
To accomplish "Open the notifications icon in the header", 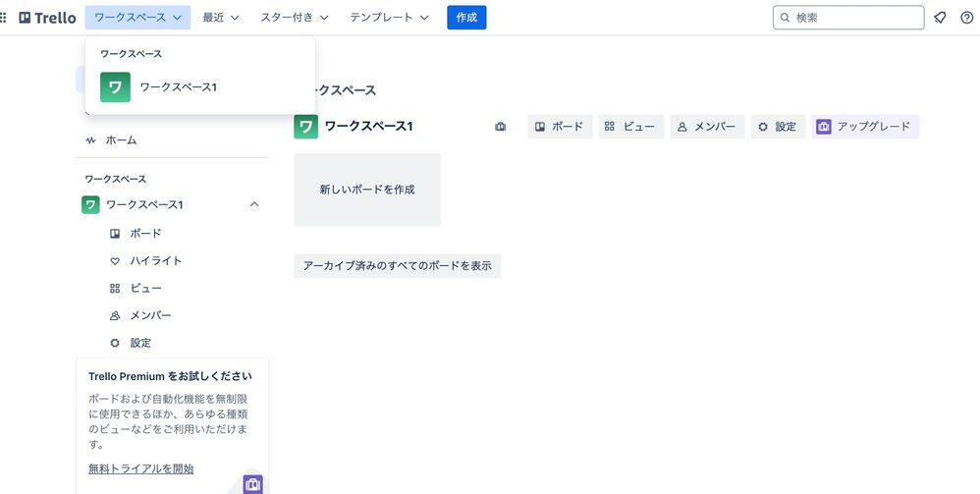I will (940, 18).
